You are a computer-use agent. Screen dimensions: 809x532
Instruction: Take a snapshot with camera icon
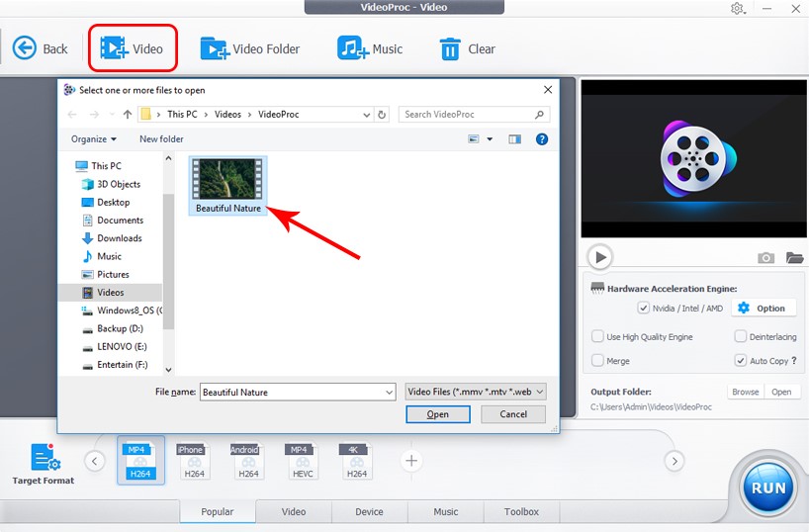(x=765, y=257)
